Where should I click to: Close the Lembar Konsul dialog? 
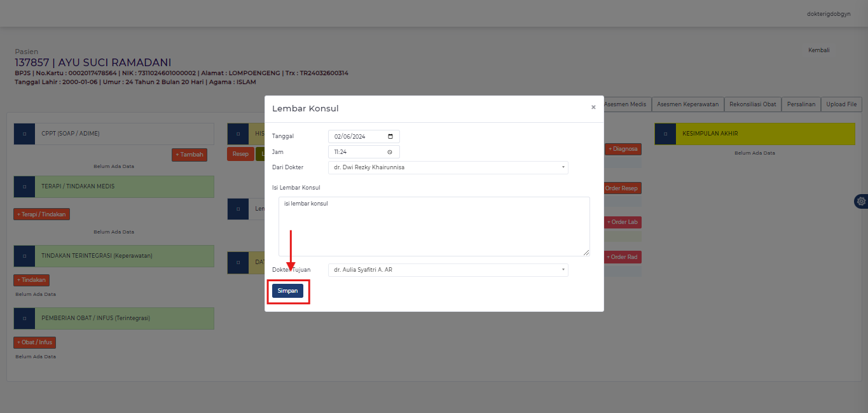tap(593, 108)
